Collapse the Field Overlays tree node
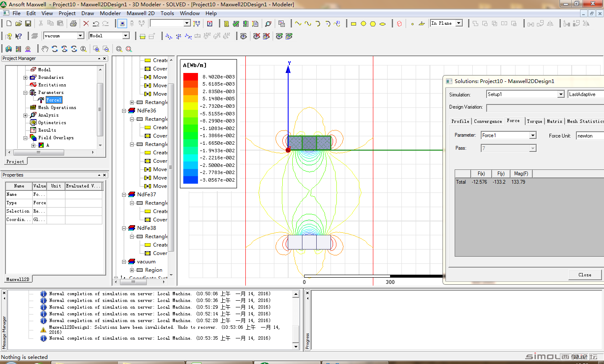Screen dimensions: 604x364 (x=26, y=138)
